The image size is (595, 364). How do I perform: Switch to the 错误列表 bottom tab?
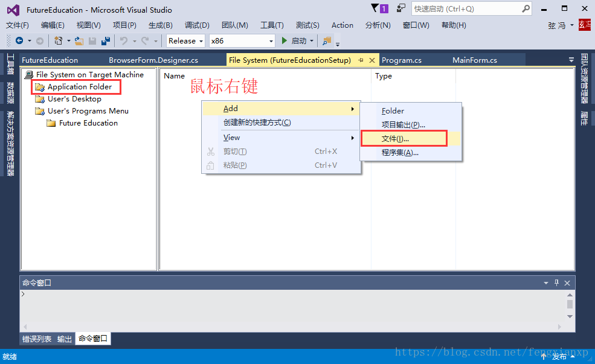click(x=37, y=339)
